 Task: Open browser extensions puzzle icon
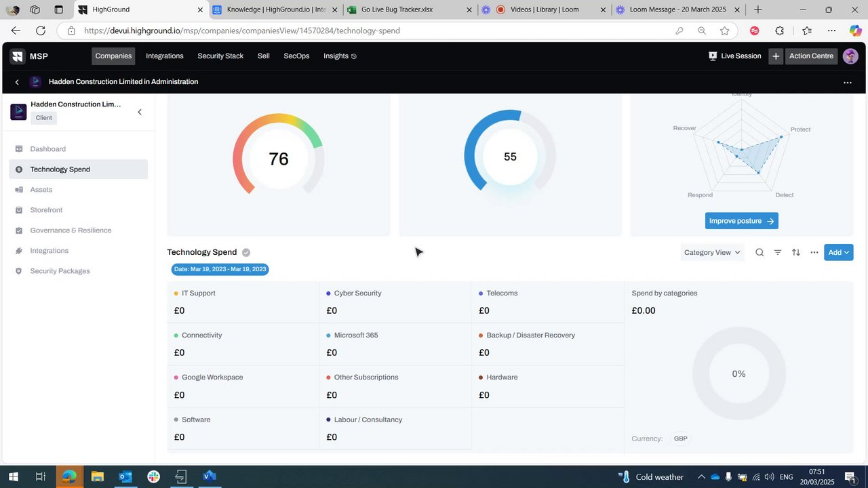point(779,30)
